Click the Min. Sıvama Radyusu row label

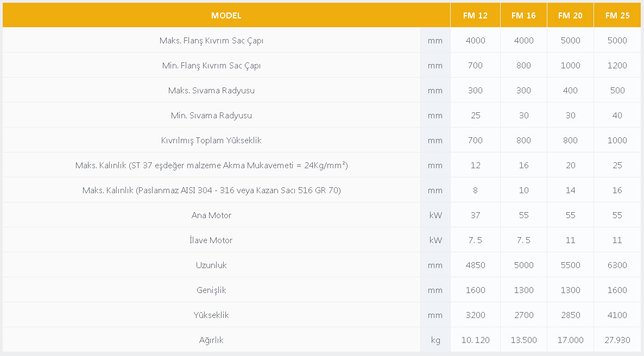(212, 116)
